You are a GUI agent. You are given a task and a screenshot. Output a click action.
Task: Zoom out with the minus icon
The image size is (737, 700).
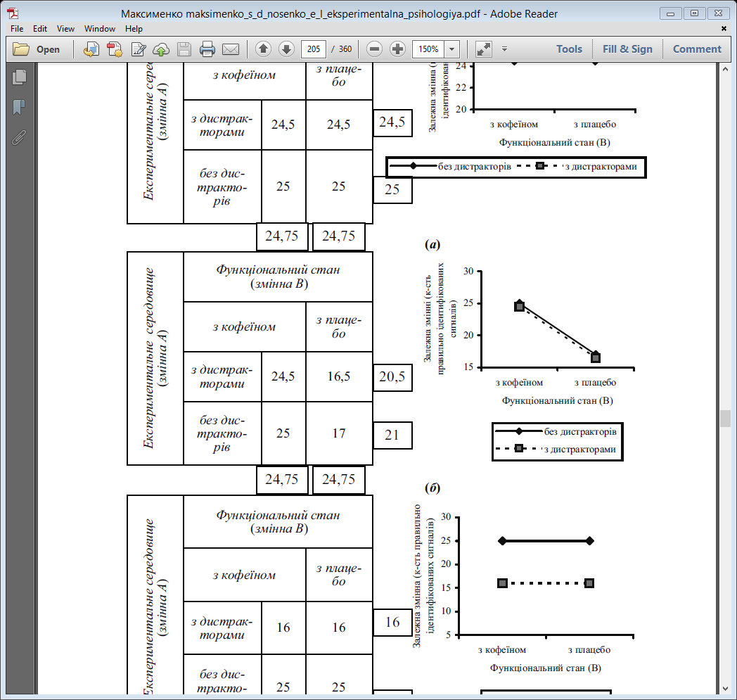[374, 49]
